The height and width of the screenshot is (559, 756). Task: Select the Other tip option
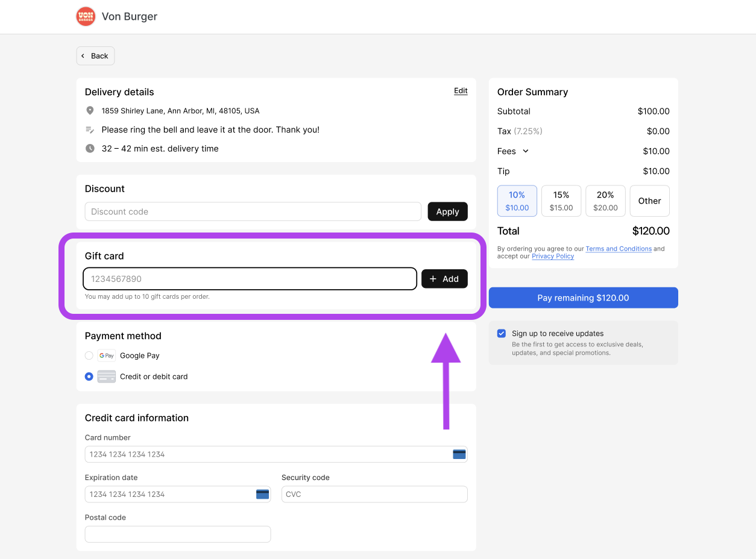pyautogui.click(x=649, y=201)
